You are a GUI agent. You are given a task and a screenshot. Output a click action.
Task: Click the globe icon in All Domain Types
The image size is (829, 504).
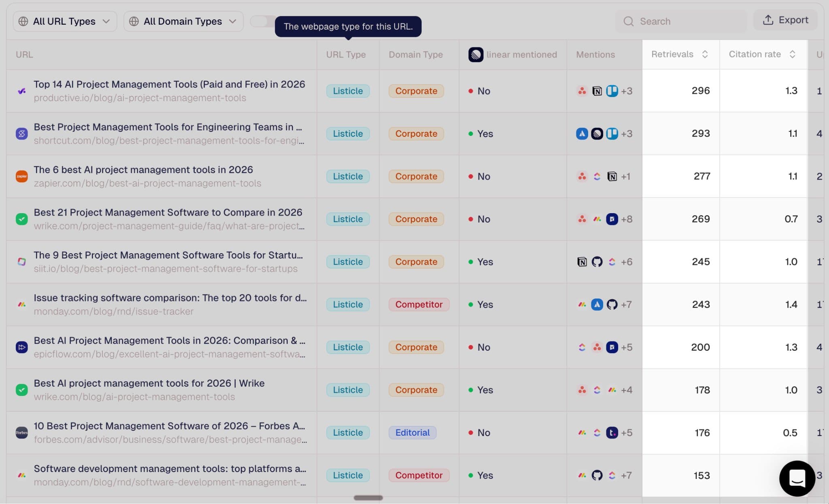[134, 21]
